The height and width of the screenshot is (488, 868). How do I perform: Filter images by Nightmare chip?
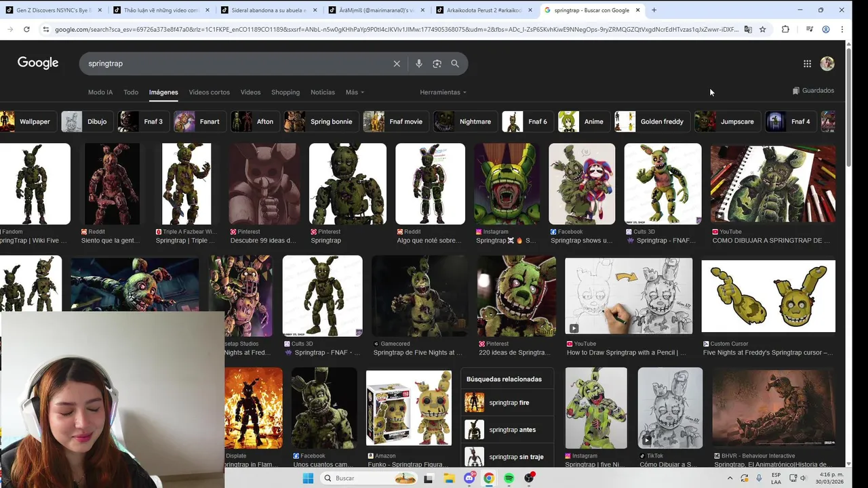465,121
